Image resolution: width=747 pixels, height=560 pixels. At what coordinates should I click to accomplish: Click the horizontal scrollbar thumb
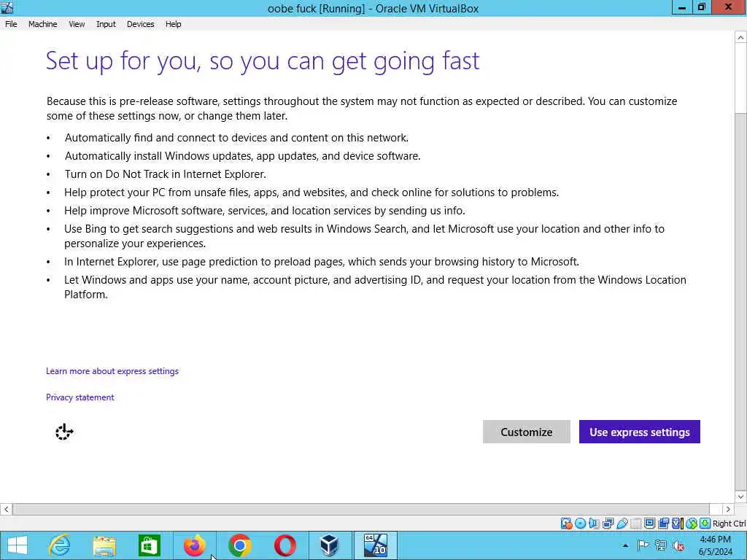click(361, 509)
